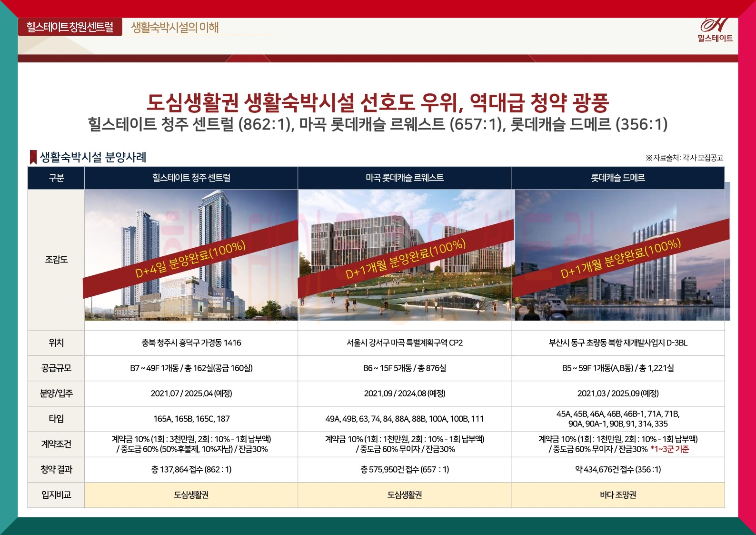Click the 힐스테이트 logo in top-right corner
Screen dimensions: 756x535
[x=715, y=30]
